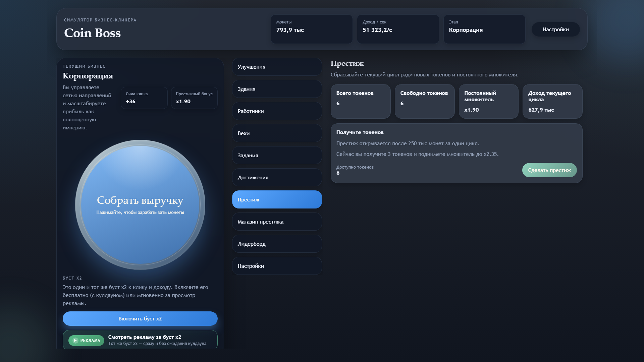This screenshot has height=362, width=644.
Task: Open the Работники tab
Action: click(277, 111)
